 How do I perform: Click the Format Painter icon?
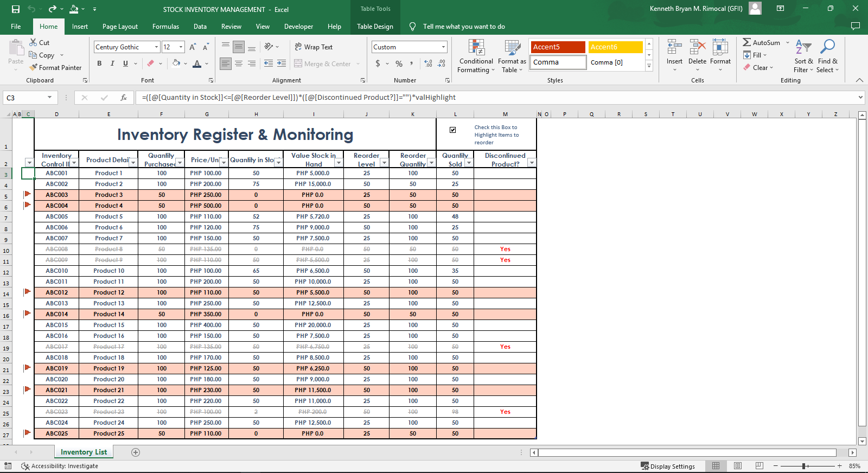(x=34, y=68)
